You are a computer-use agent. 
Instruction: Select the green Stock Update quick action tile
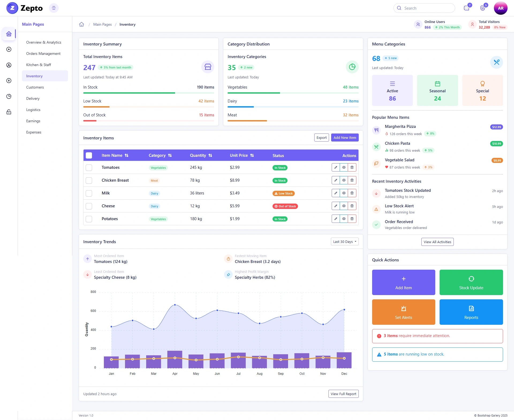[471, 282]
